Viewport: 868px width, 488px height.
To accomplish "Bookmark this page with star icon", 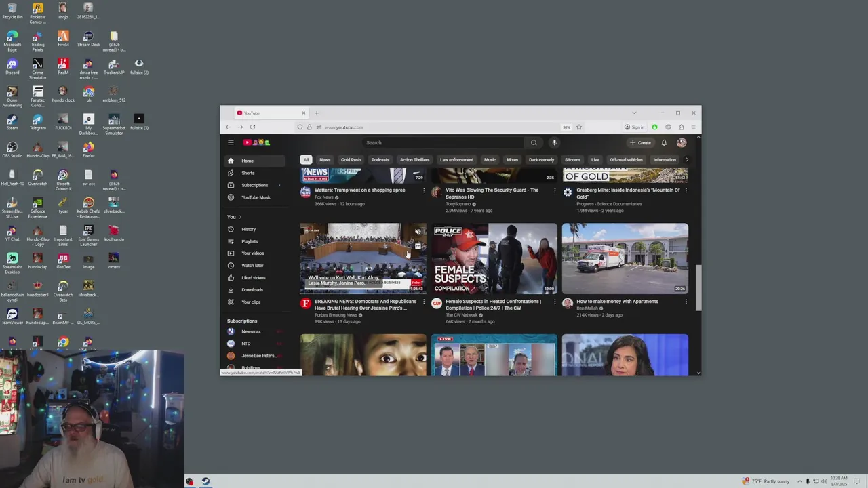I will 579,127.
